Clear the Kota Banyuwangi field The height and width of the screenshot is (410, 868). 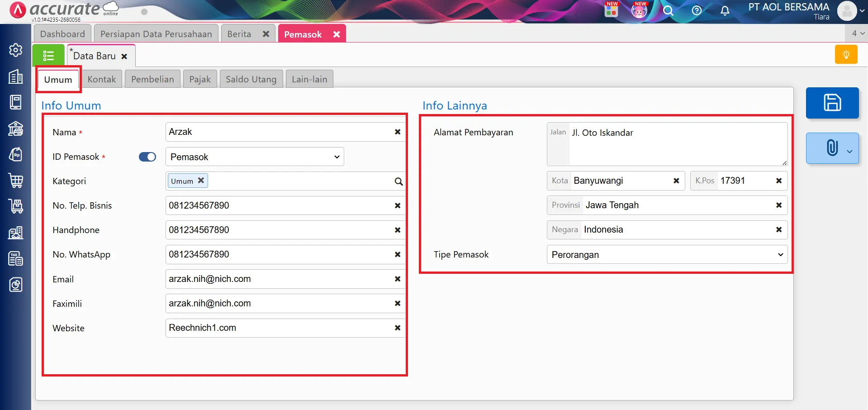pyautogui.click(x=676, y=181)
